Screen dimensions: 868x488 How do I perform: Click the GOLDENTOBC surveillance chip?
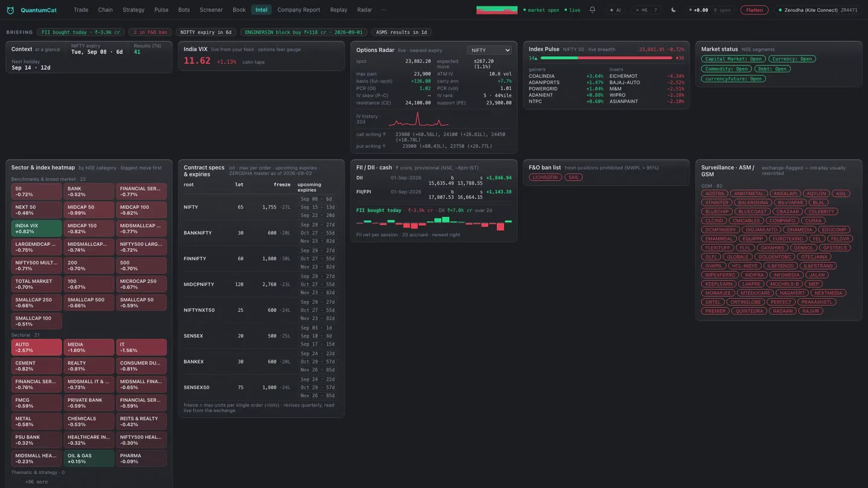775,257
